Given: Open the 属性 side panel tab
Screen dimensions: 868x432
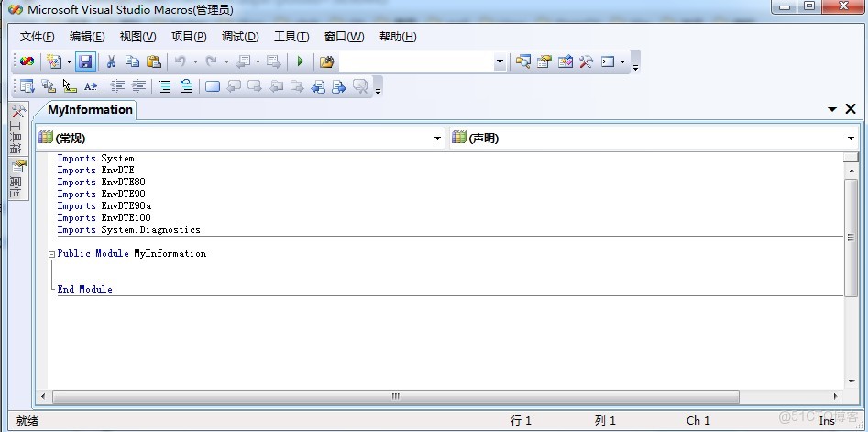Looking at the screenshot, I should [x=17, y=180].
